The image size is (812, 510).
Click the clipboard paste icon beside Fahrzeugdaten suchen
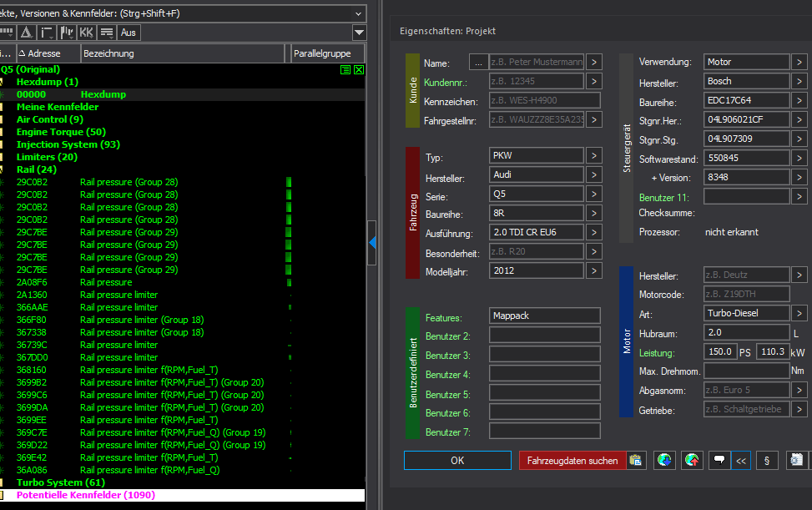(636, 460)
